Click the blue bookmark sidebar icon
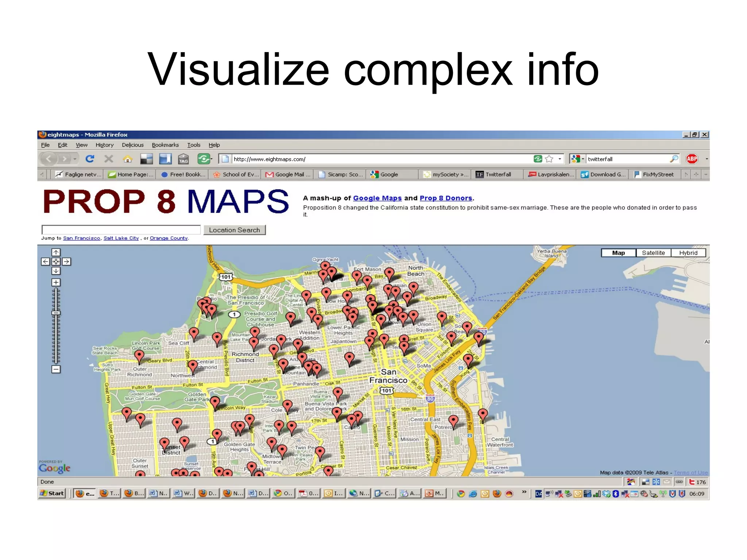Screen dimensions: 747x560 click(x=165, y=159)
